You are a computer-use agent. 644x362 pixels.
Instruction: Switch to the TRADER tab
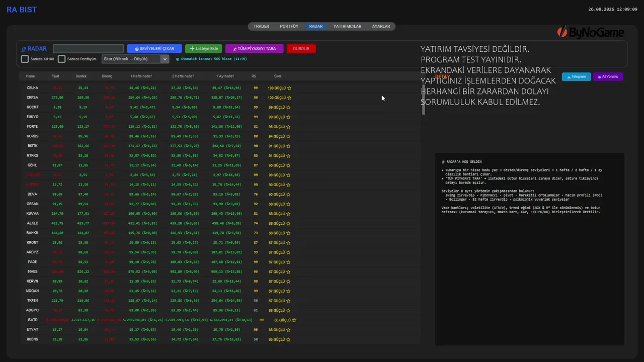click(x=261, y=26)
